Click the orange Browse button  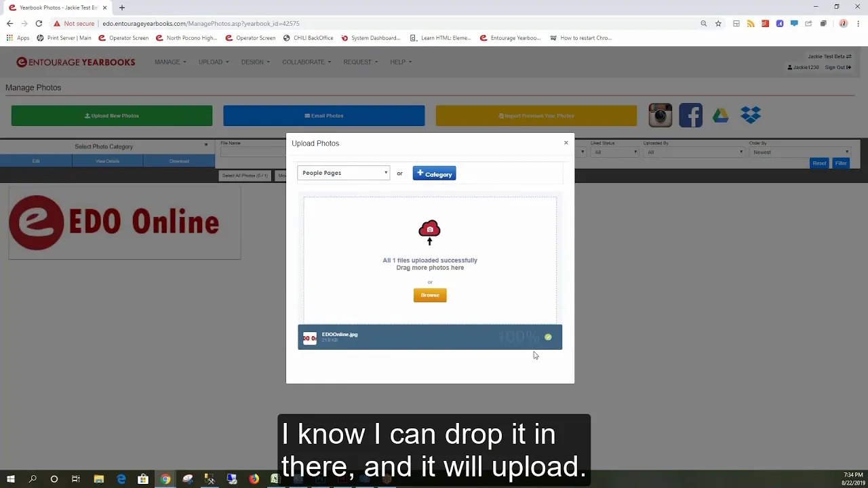coord(430,295)
